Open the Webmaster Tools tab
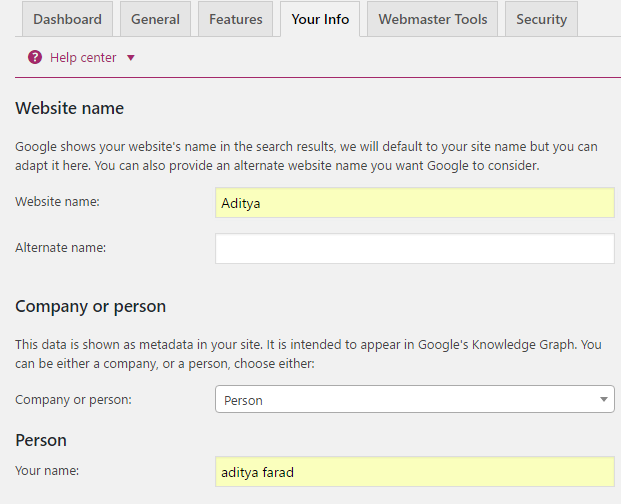 pyautogui.click(x=433, y=19)
